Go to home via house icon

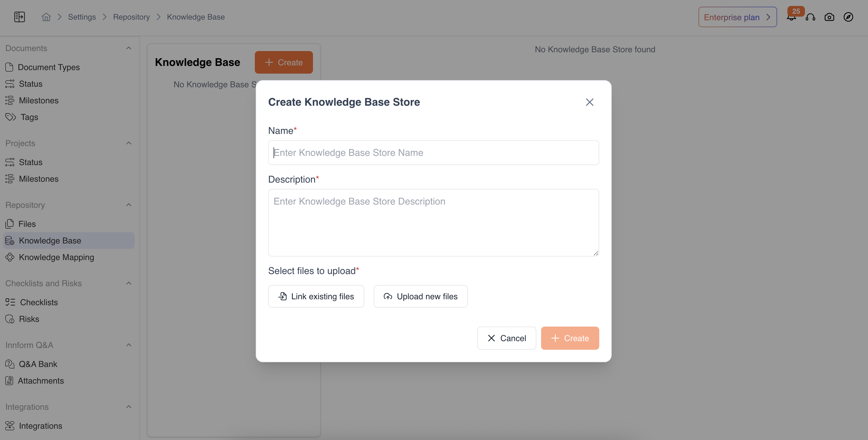[46, 17]
